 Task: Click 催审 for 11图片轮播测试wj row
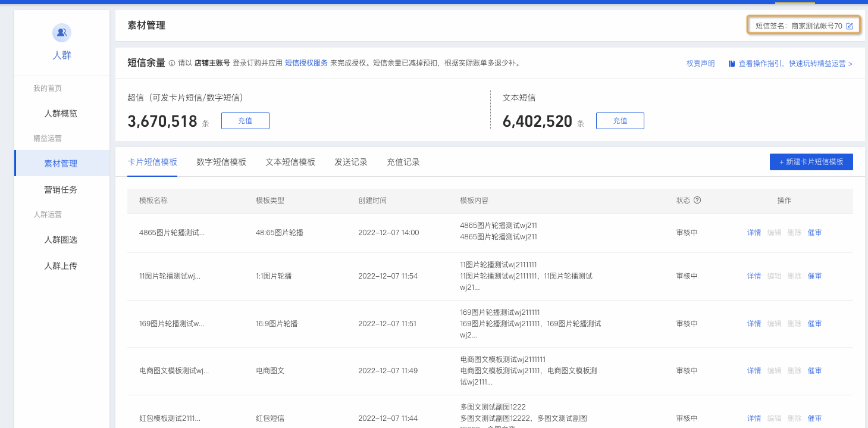814,276
